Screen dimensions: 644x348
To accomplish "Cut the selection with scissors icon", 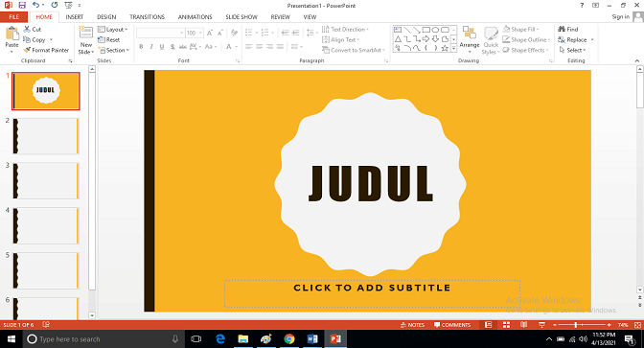I will (33, 29).
